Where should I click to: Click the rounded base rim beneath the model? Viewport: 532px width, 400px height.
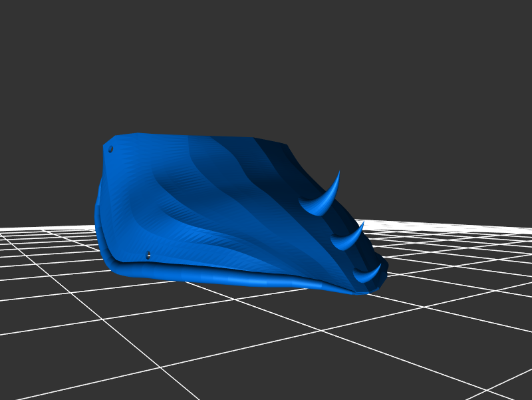click(x=219, y=276)
